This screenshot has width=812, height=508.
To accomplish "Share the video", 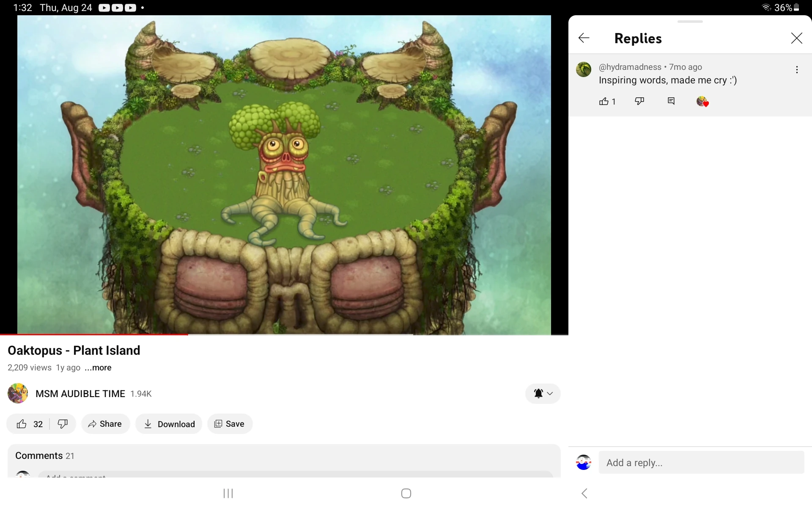I will click(105, 424).
